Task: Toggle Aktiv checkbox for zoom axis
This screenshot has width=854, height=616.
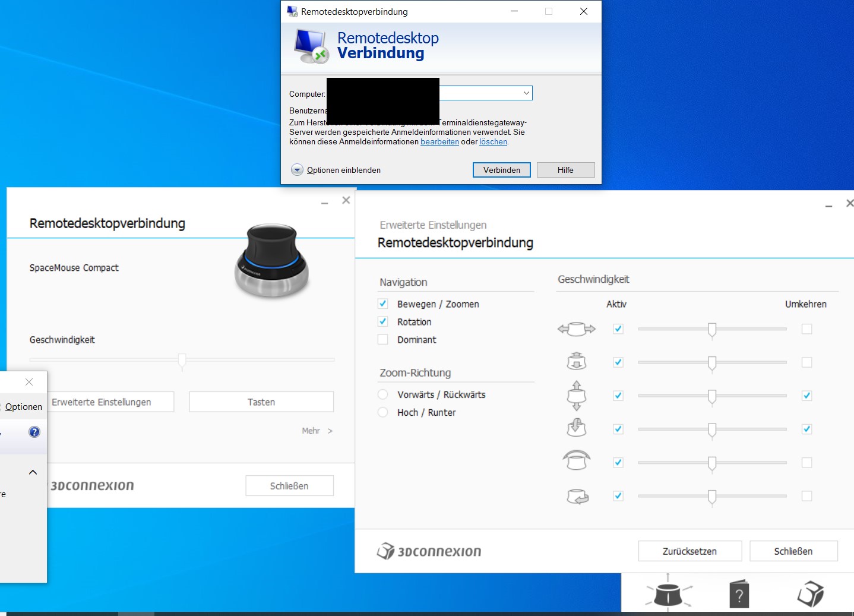Action: tap(618, 362)
